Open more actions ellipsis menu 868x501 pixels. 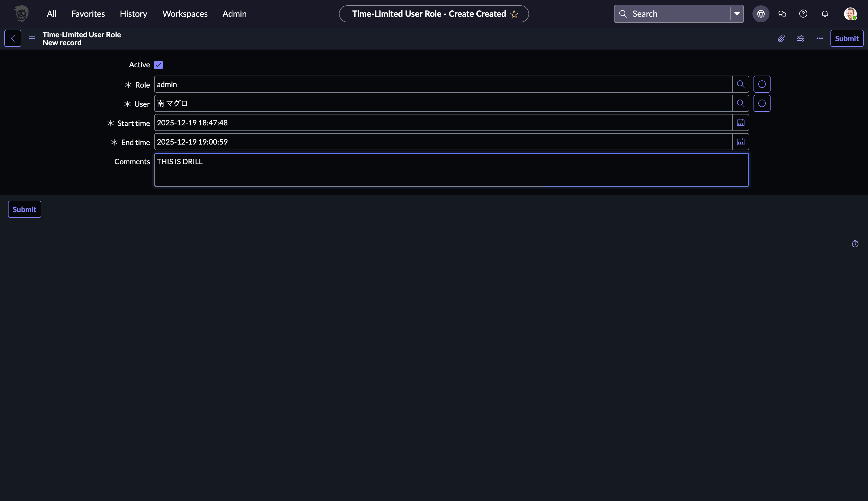pos(820,39)
